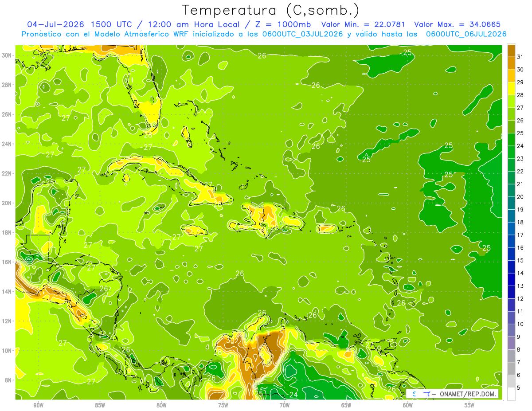Click the white swatch below 5 on color scale
This screenshot has width=532, height=411.
click(x=511, y=394)
